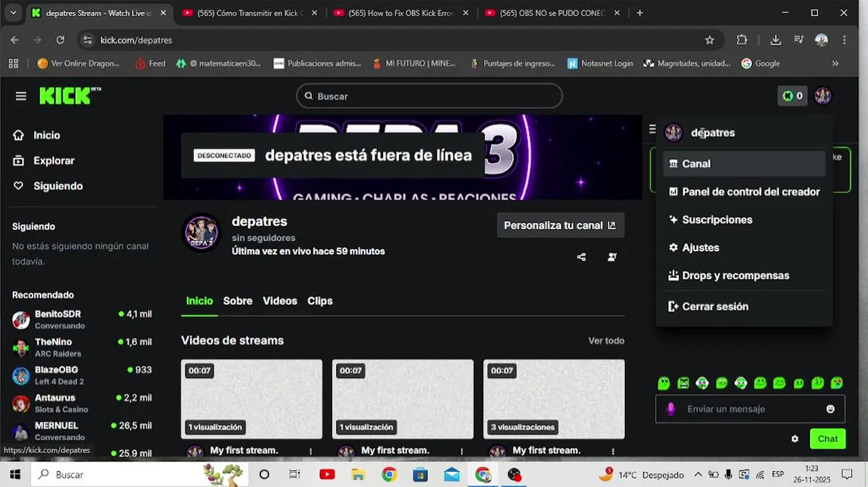This screenshot has width=868, height=487.
Task: Click the profile avatar in the header
Action: point(823,96)
